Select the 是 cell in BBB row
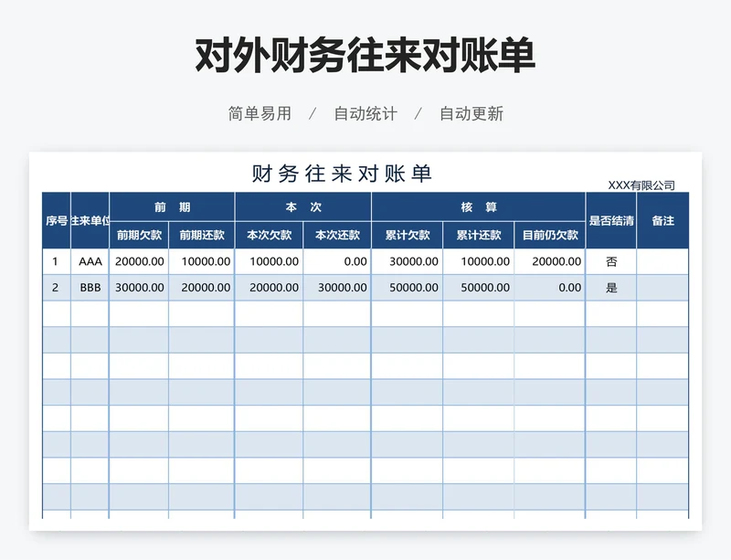This screenshot has width=731, height=560. (610, 288)
